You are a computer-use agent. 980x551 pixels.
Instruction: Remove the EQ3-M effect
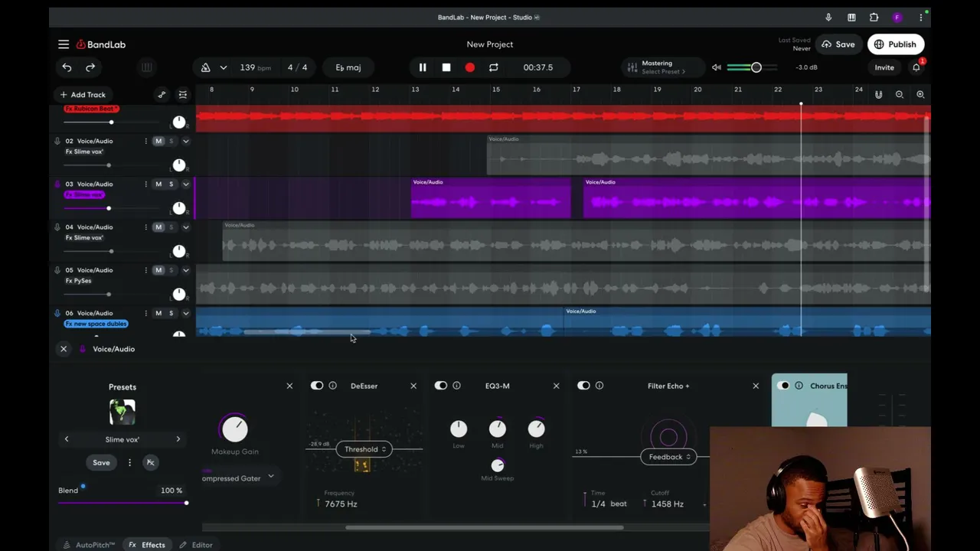coord(556,386)
